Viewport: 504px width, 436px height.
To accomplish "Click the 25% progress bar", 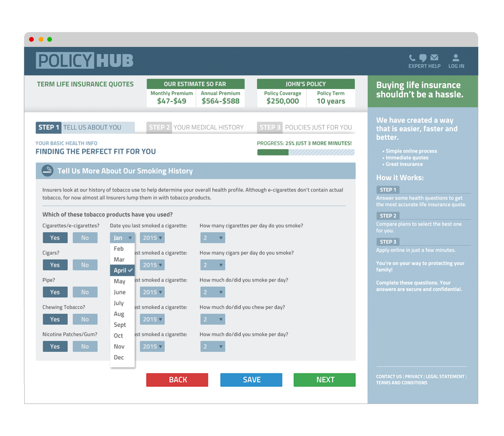I will [306, 152].
